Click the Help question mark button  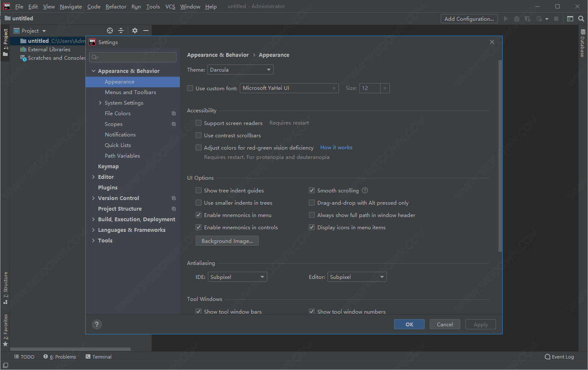[x=97, y=325]
